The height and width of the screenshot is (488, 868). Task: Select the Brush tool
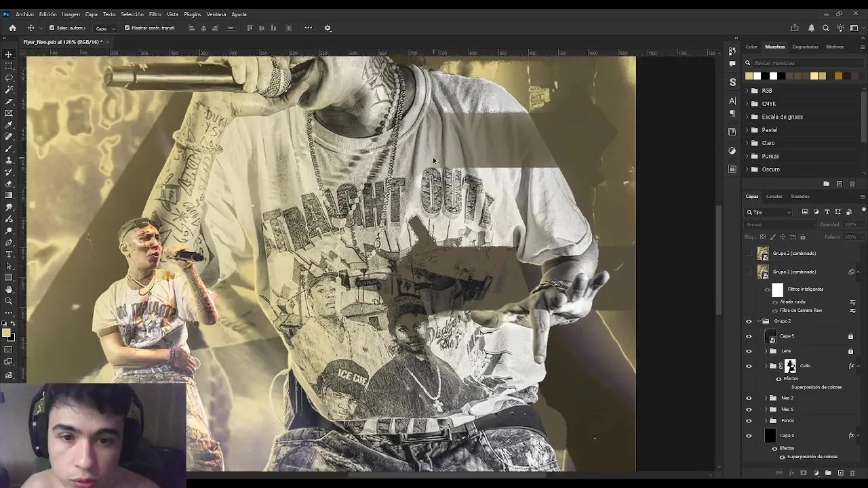tap(9, 148)
